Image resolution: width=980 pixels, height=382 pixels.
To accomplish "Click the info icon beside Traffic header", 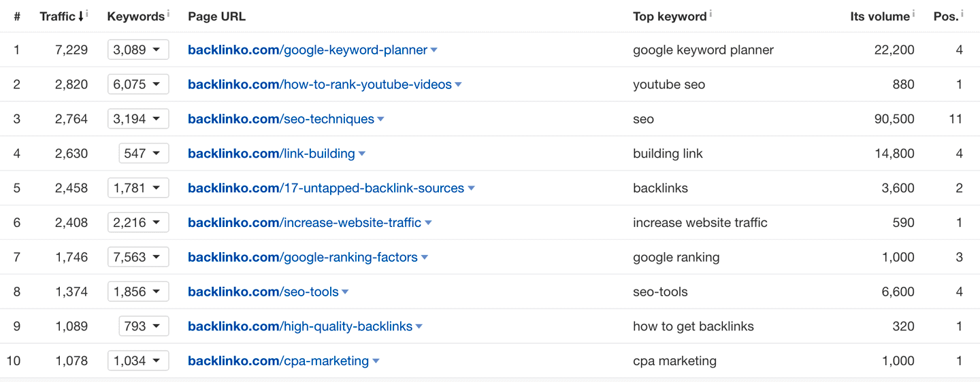I will (x=88, y=13).
